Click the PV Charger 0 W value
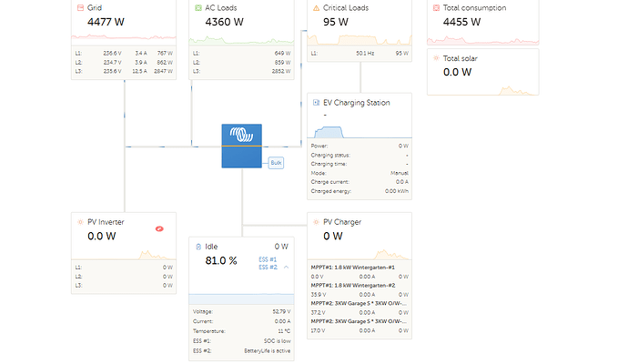 click(x=333, y=237)
